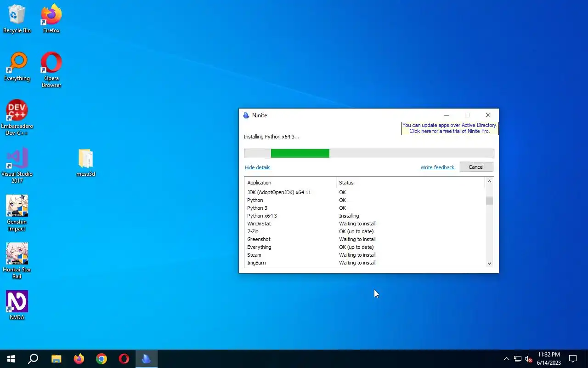The image size is (588, 368).
Task: Click the list scrollbar thumb
Action: coord(489,201)
